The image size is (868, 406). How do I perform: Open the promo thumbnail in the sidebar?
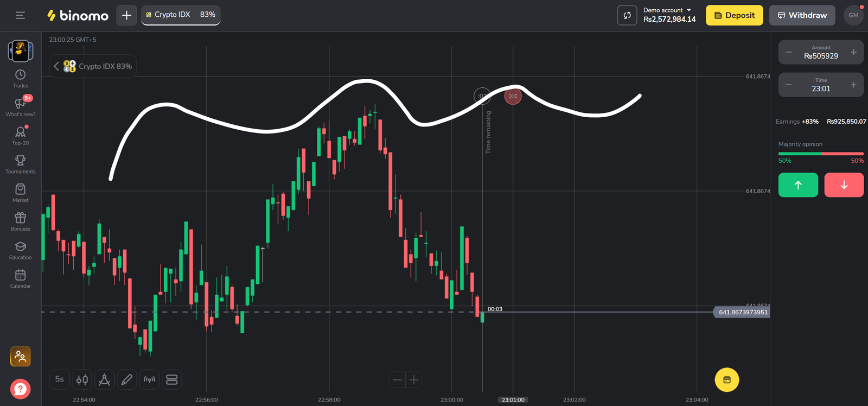pos(21,50)
